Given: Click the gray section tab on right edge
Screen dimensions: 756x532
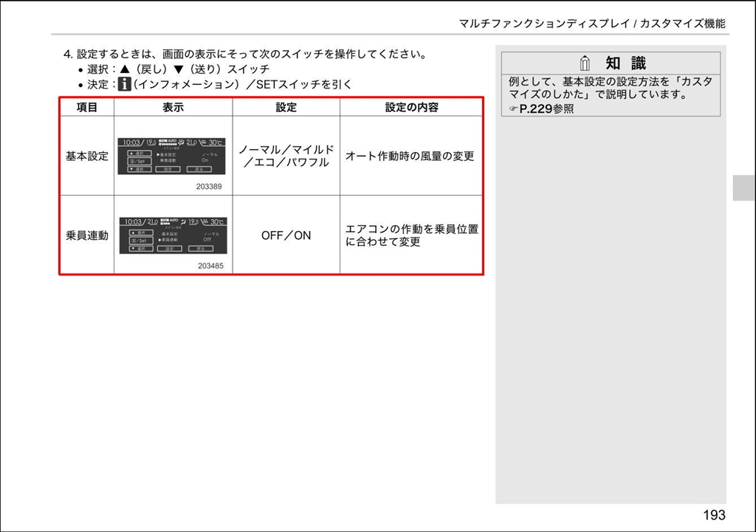Looking at the screenshot, I should click(743, 187).
